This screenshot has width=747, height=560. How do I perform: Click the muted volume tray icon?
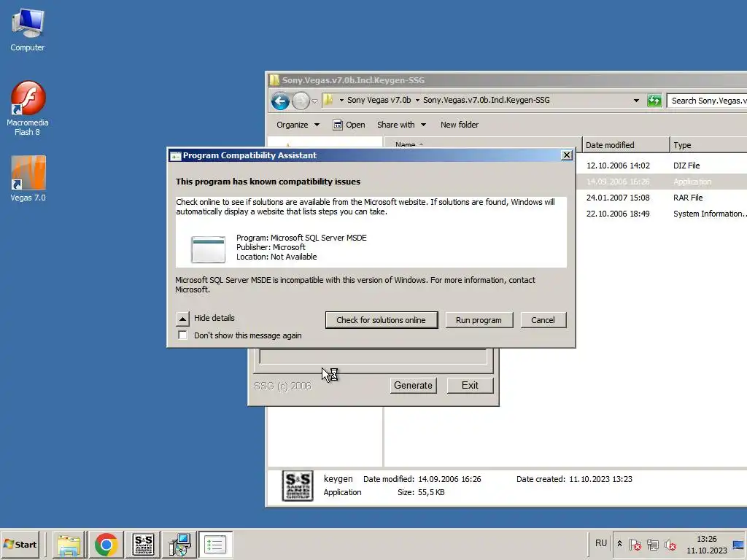point(670,544)
